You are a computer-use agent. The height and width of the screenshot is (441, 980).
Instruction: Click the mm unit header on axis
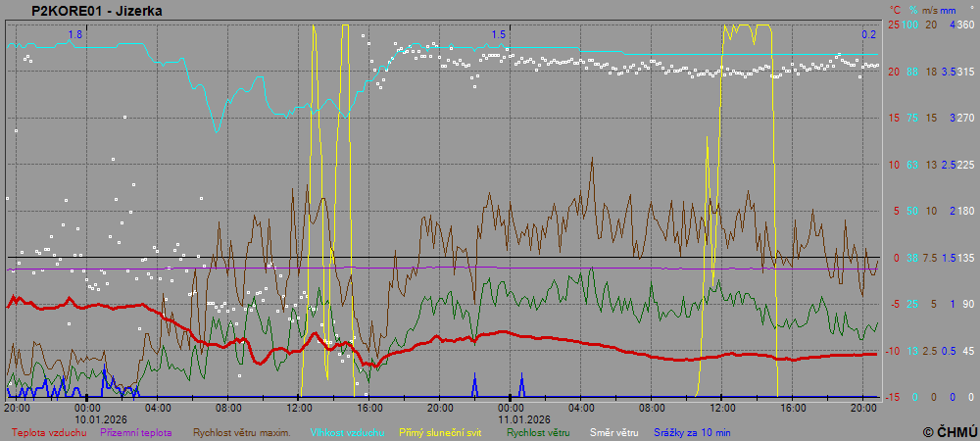(x=949, y=10)
